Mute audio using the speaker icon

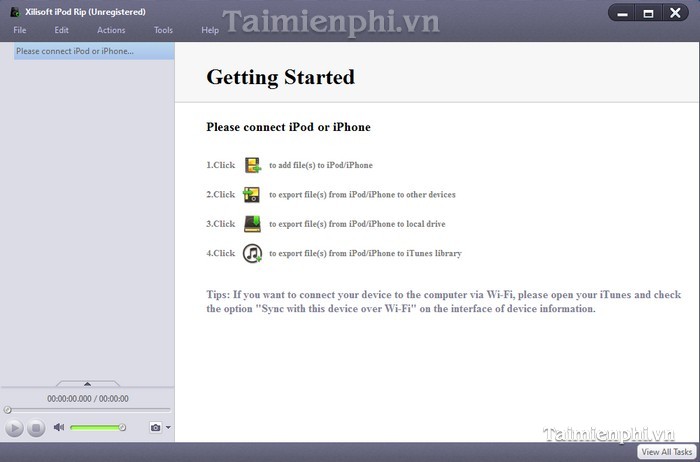pos(59,428)
